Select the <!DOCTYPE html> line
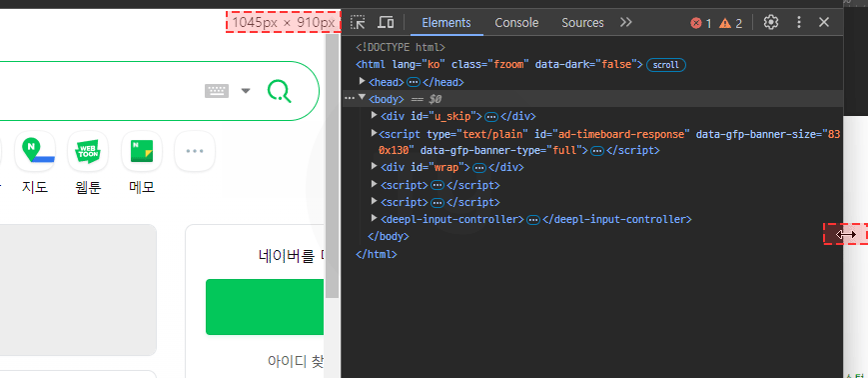The image size is (868, 378). click(401, 48)
